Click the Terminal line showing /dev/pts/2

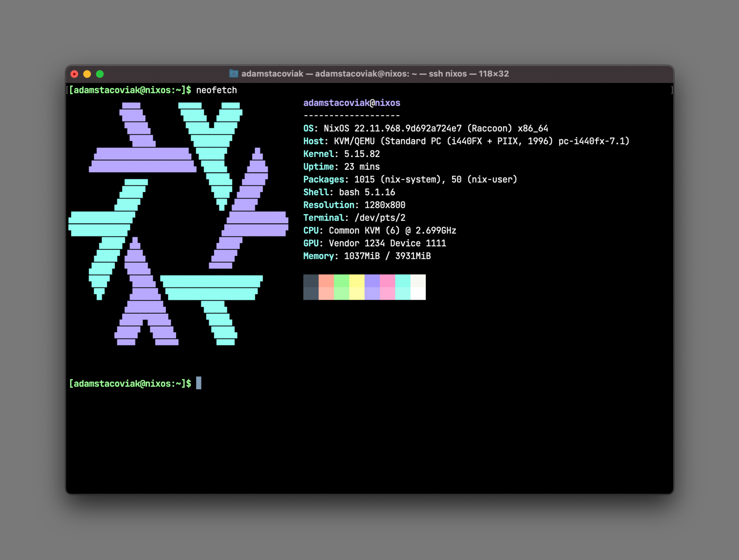[354, 218]
